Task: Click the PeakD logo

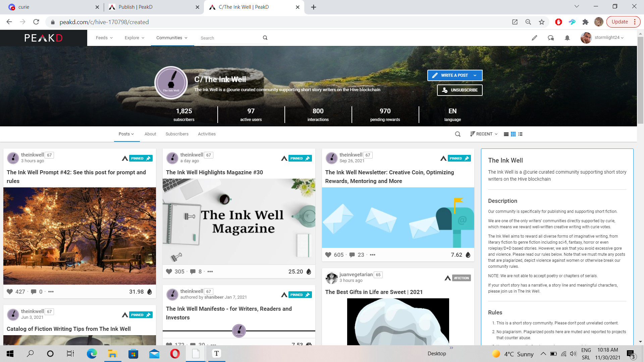Action: 43,38
